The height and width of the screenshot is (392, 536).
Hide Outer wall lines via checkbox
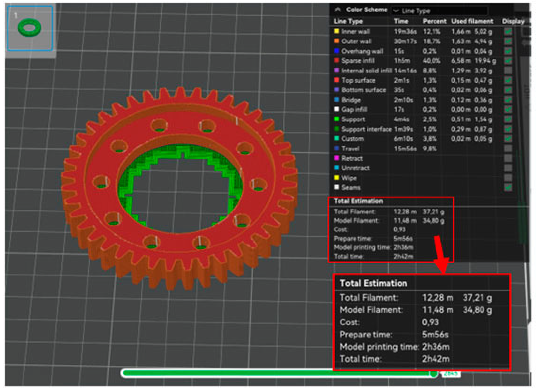click(508, 41)
